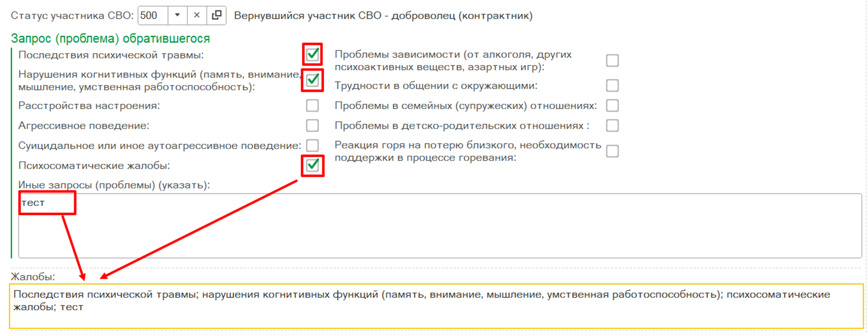The image size is (868, 336).
Task: Expand the Статус участника СВО dropdown list
Action: click(177, 15)
